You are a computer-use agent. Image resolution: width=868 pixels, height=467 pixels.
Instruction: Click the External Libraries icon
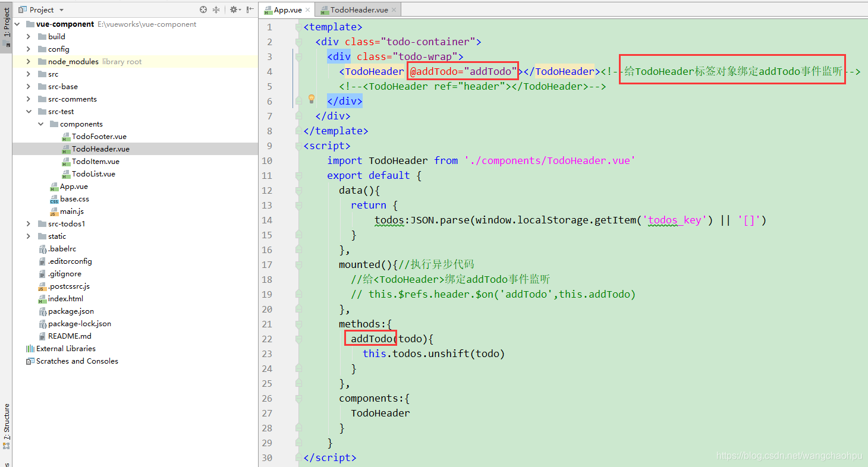30,349
